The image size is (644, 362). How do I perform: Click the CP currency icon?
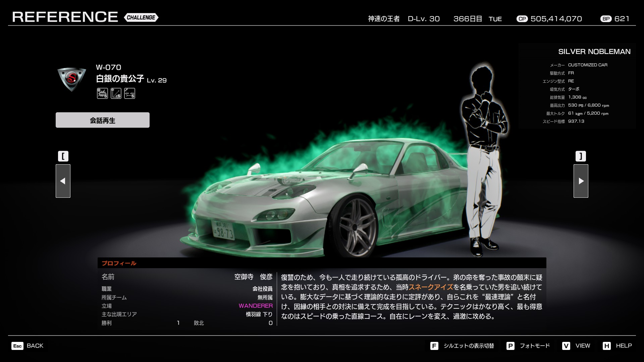tap(522, 19)
